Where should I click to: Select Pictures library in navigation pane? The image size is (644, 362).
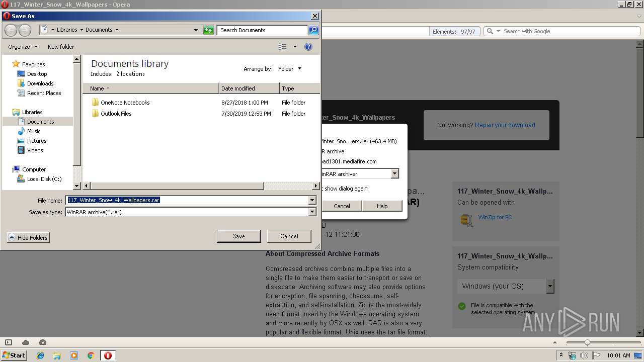click(x=32, y=141)
